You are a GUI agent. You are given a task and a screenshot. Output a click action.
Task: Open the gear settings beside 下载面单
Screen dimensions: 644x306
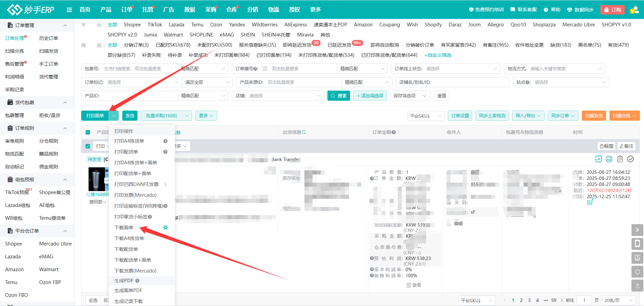click(165, 228)
